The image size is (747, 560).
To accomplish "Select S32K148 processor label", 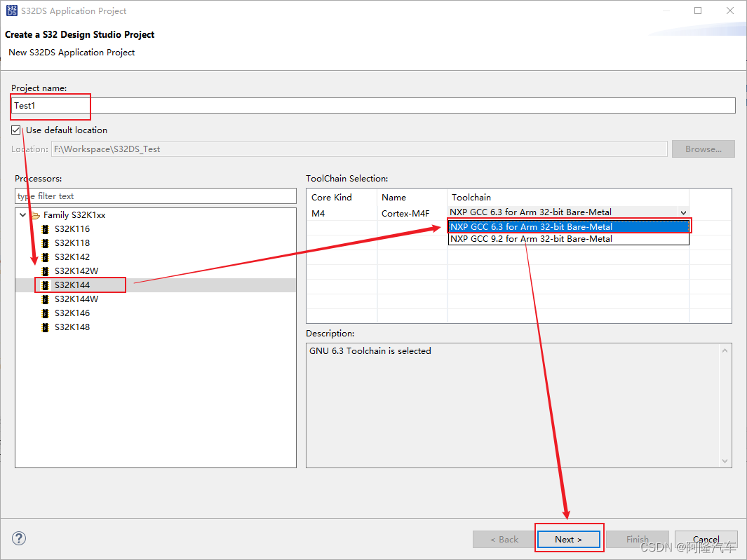I will pos(72,327).
